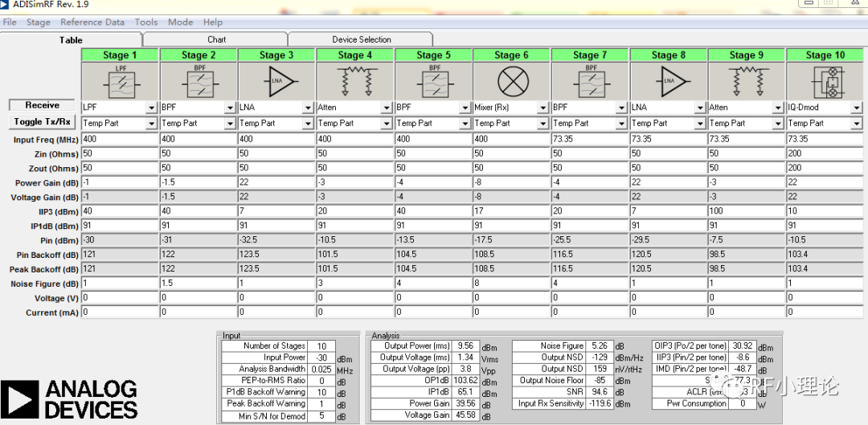Open the Mode menu

click(x=181, y=22)
